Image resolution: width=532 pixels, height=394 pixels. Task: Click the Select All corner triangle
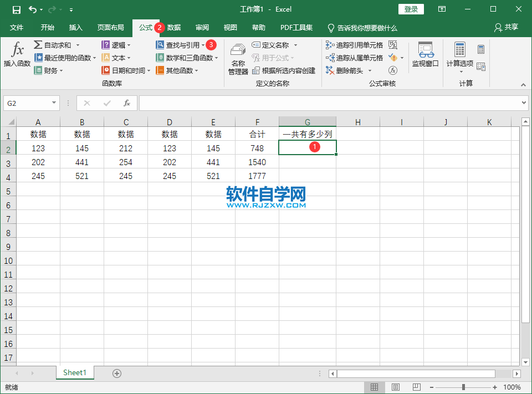pyautogui.click(x=11, y=122)
